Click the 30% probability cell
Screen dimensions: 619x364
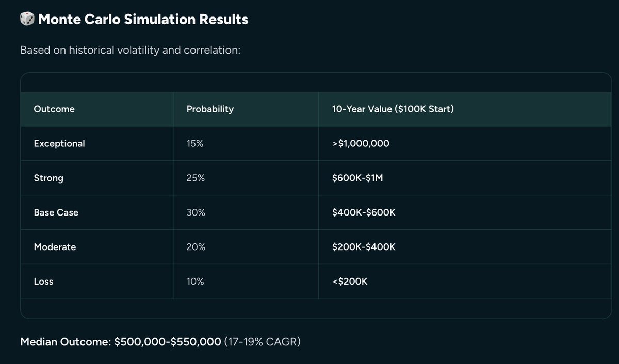(196, 212)
